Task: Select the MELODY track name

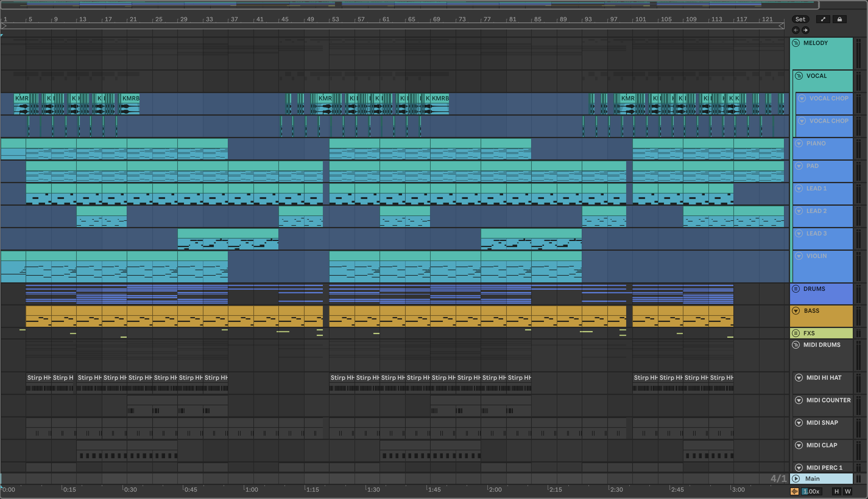Action: pos(816,43)
